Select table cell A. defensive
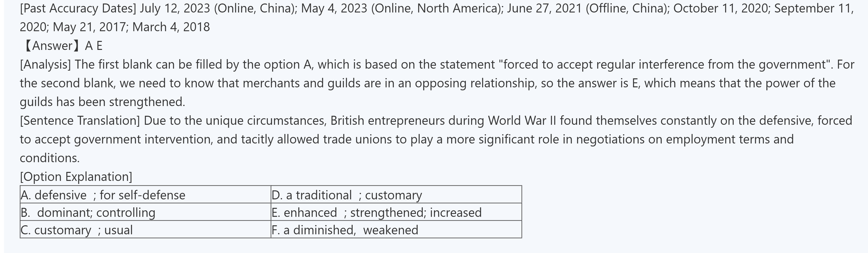The image size is (868, 253). tap(145, 195)
